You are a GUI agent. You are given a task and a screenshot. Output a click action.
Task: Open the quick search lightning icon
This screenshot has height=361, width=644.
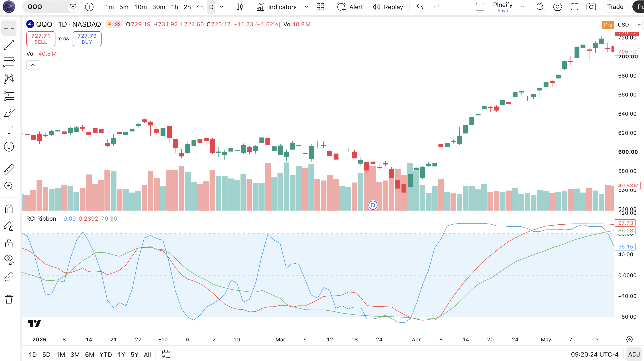click(540, 7)
